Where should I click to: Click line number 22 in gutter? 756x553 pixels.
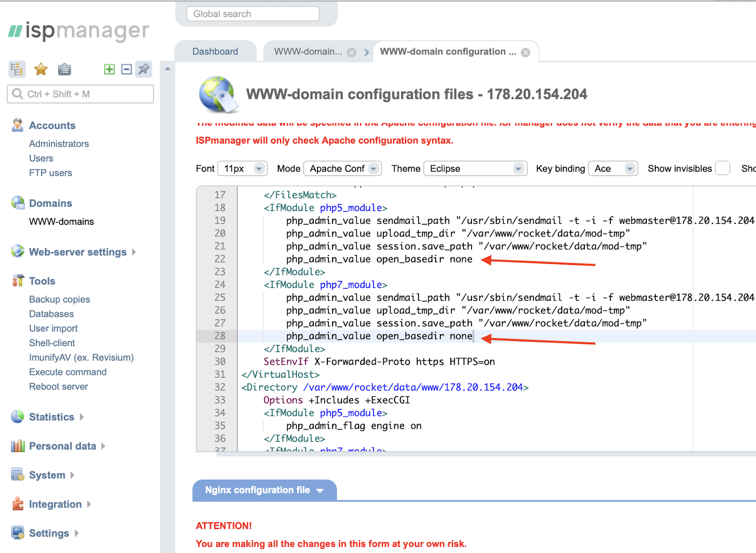[220, 259]
